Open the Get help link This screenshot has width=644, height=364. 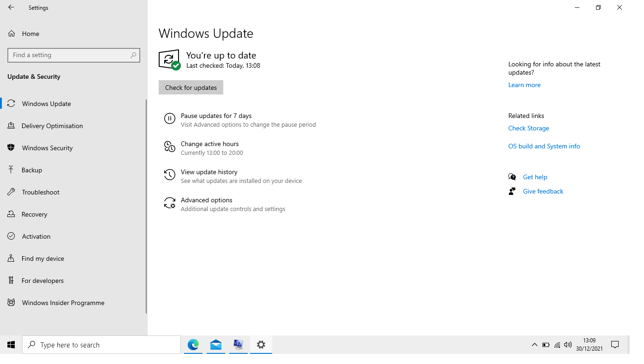click(x=535, y=177)
